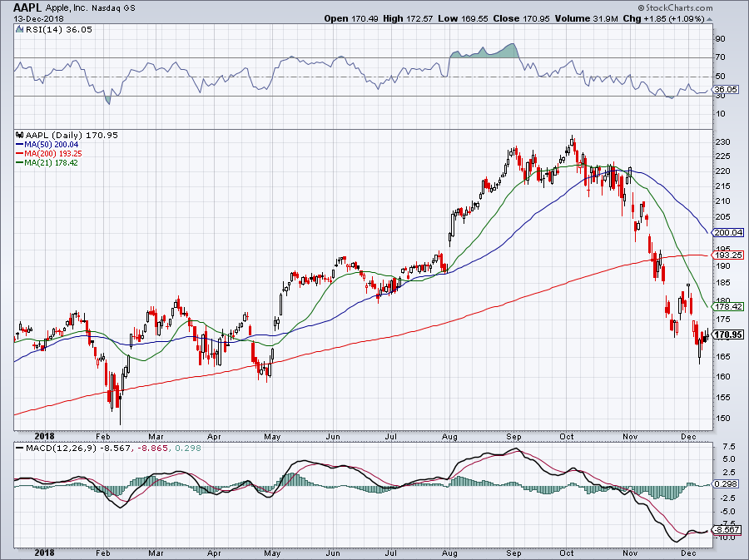Click the MA(200) 193.25 legend text
This screenshot has height=560, width=749.
pos(53,153)
